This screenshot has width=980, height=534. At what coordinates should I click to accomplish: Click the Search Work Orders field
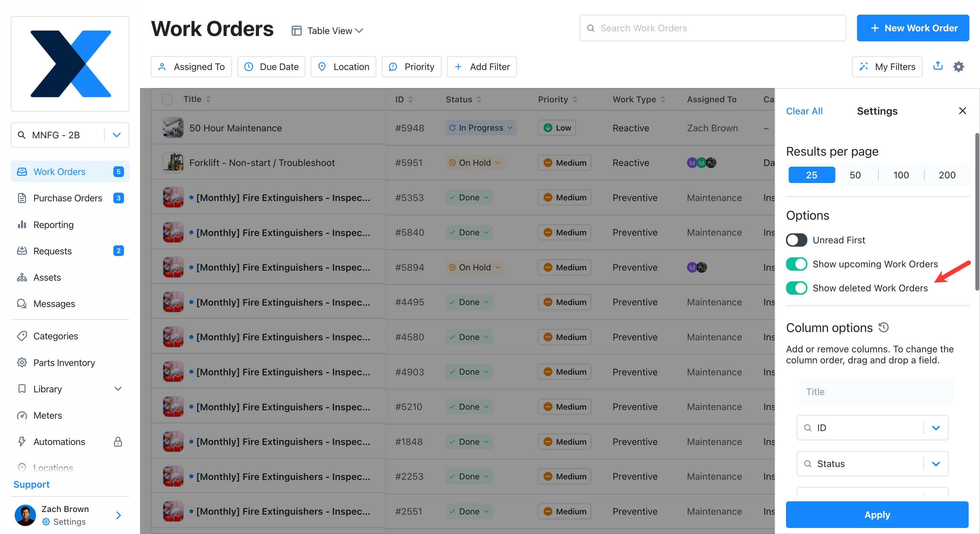click(x=712, y=28)
